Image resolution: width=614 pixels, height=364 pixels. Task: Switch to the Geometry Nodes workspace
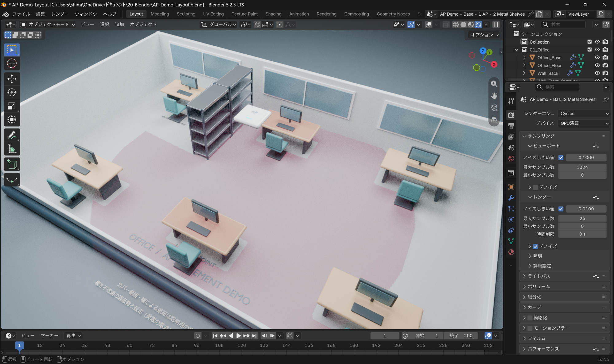pos(393,14)
